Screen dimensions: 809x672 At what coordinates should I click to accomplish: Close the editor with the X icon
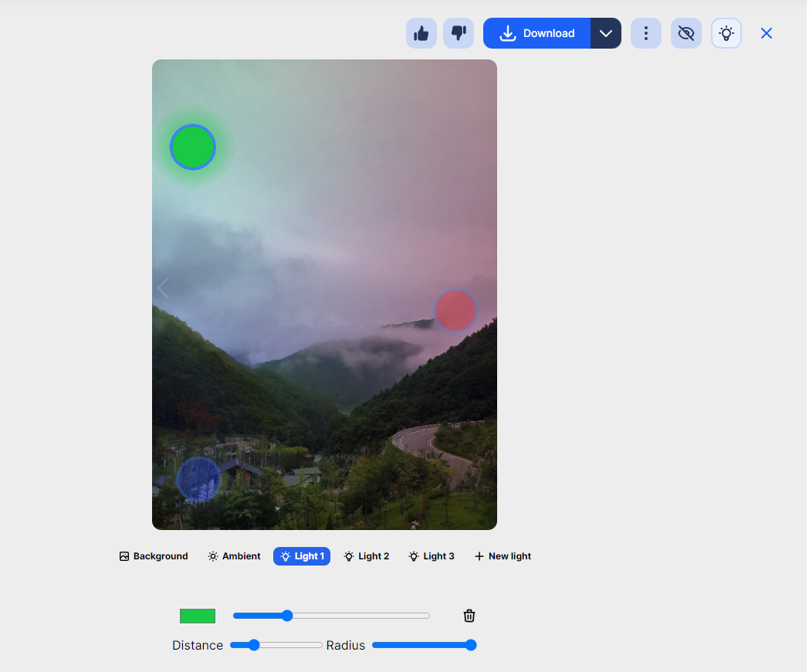tap(767, 33)
